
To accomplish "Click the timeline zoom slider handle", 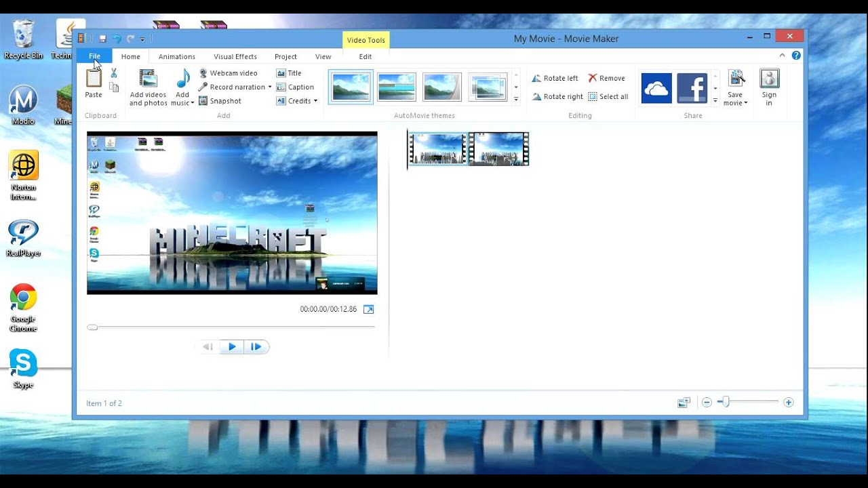I will point(725,403).
